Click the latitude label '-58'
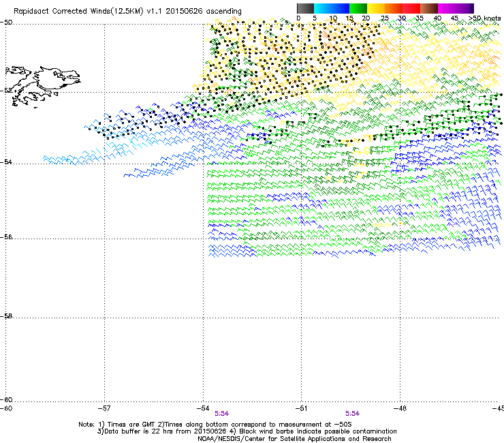Image resolution: width=504 pixels, height=443 pixels. coord(6,316)
